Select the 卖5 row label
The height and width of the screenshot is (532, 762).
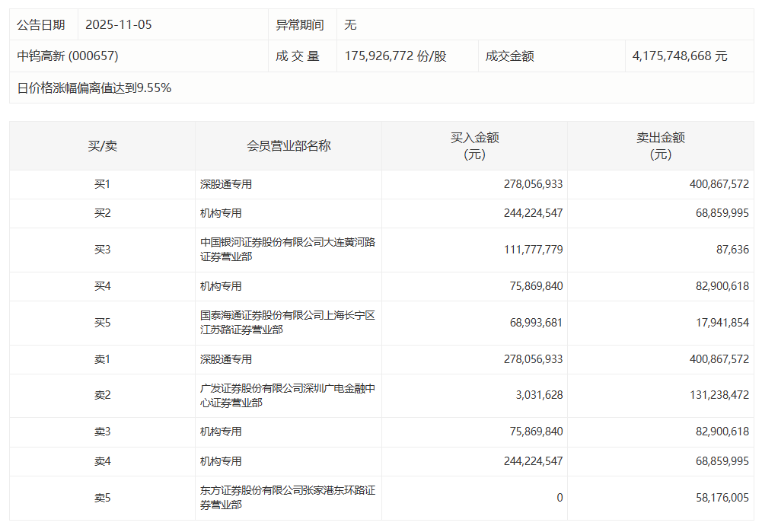pyautogui.click(x=102, y=498)
